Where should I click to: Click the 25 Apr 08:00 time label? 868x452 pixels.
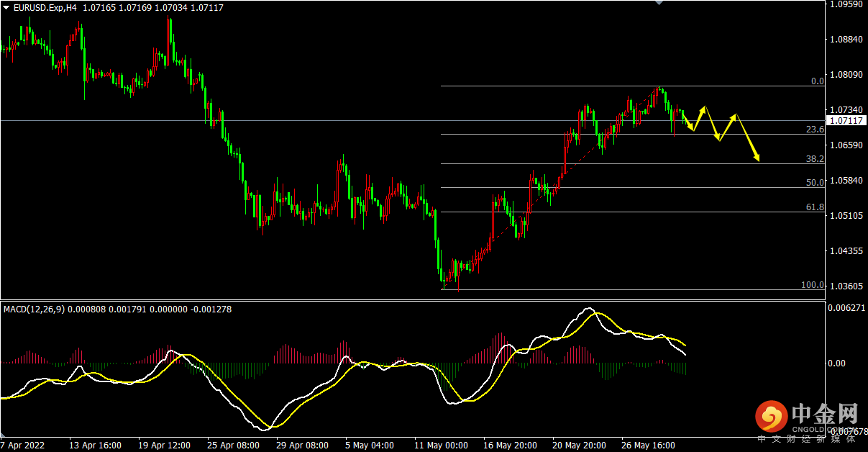(232, 445)
